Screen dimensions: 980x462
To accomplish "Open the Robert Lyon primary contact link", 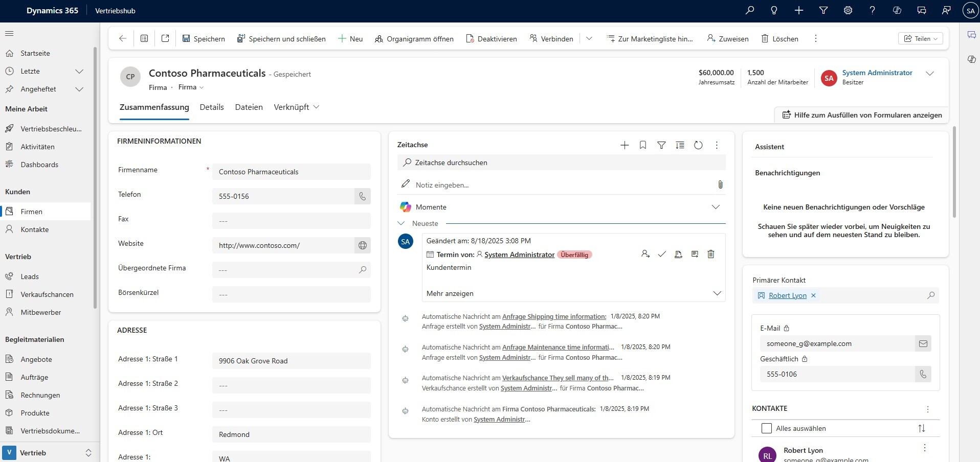I will (787, 295).
